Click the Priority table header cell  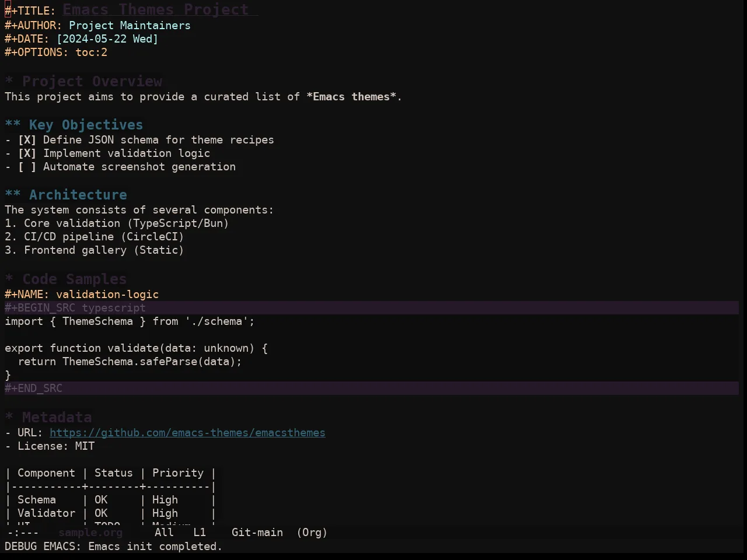pos(178,473)
